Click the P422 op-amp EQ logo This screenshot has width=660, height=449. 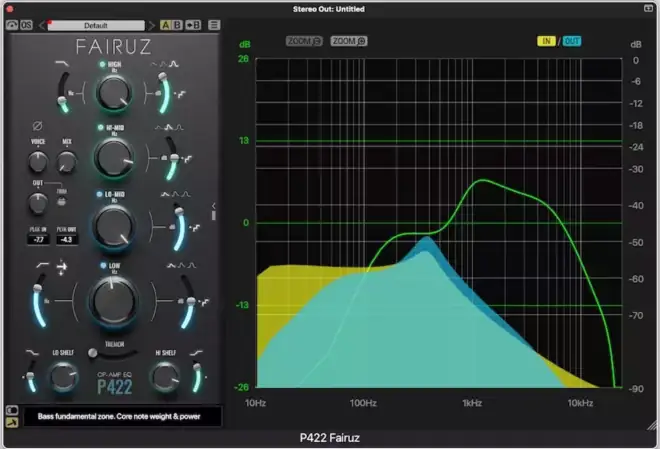tap(114, 383)
